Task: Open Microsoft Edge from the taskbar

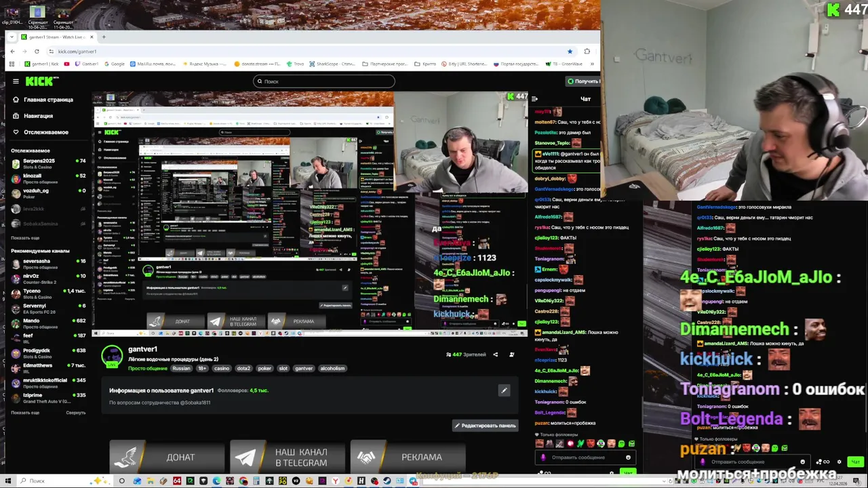Action: pos(216,481)
